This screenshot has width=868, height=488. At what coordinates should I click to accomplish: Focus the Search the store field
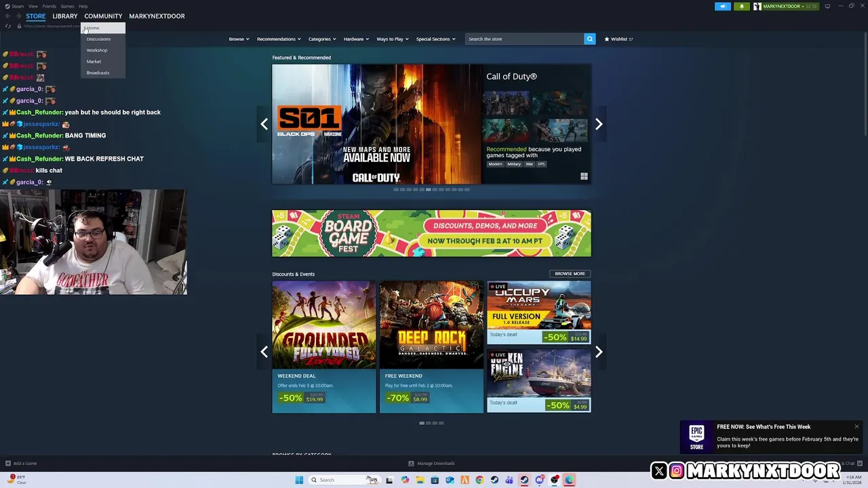524,39
